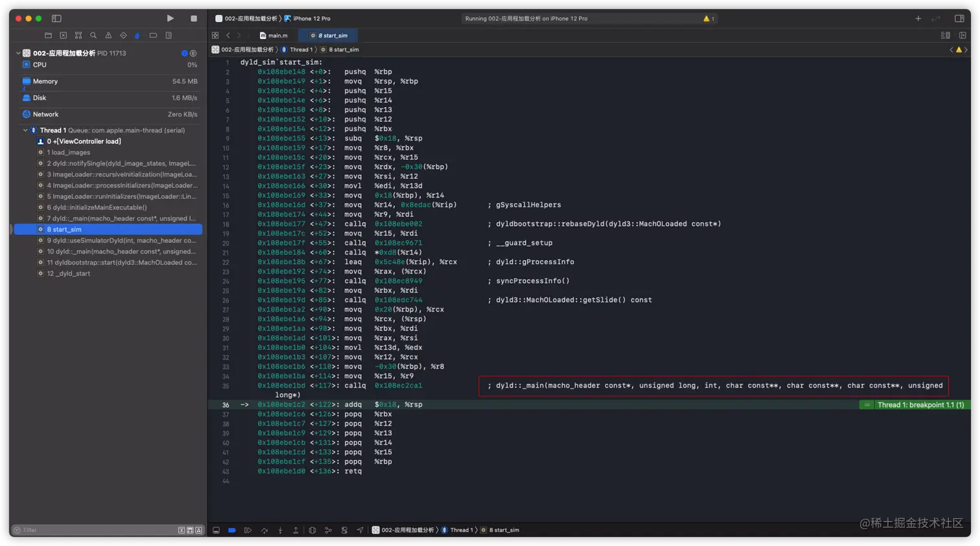Collapse Thread 1 stack frames
Image resolution: width=980 pixels, height=546 pixels.
25,130
